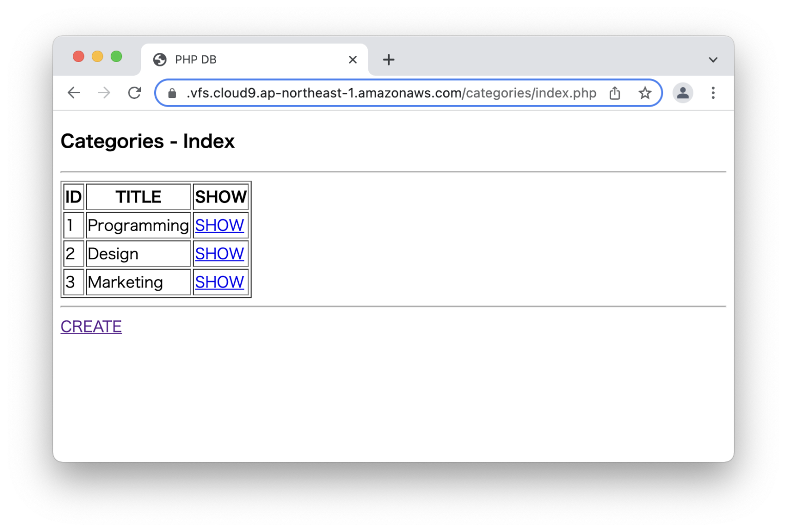Open SHOW link for Programming
Screen dimensions: 787x532
pyautogui.click(x=219, y=226)
